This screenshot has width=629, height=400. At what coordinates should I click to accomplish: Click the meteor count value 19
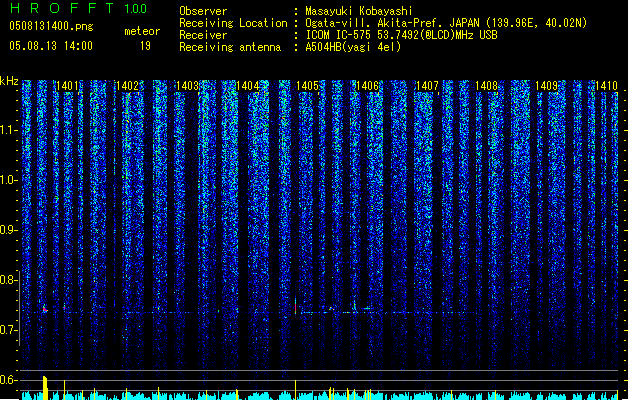(145, 46)
